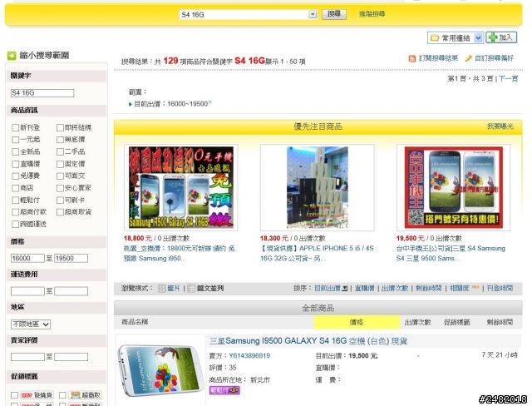This screenshot has height=406, width=532.
Task: Click the maximum seller rating field
Action: (x=71, y=357)
